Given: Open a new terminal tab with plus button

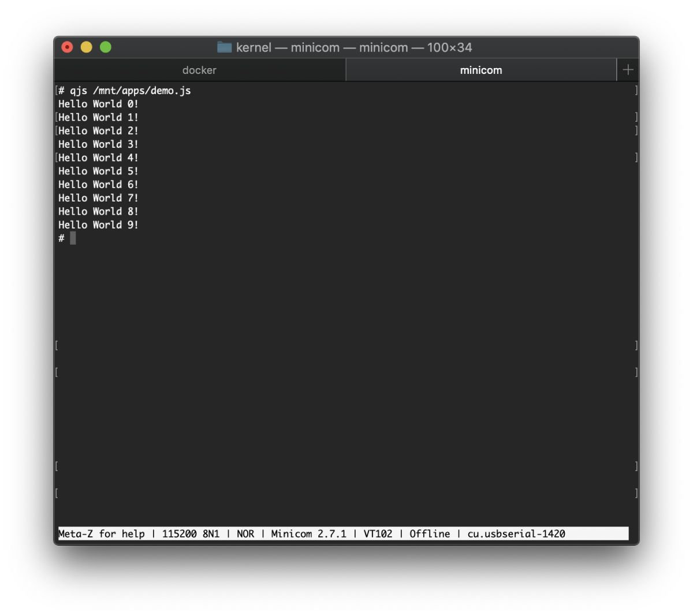Looking at the screenshot, I should [628, 70].
